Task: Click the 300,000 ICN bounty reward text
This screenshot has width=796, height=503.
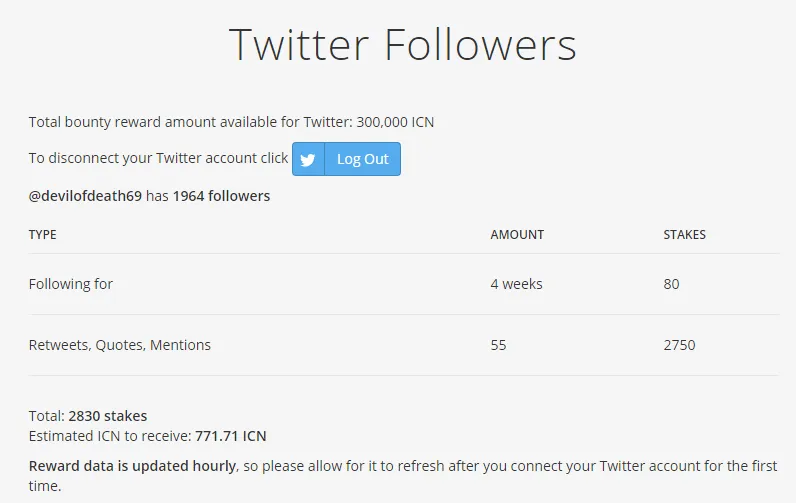Action: coord(395,122)
